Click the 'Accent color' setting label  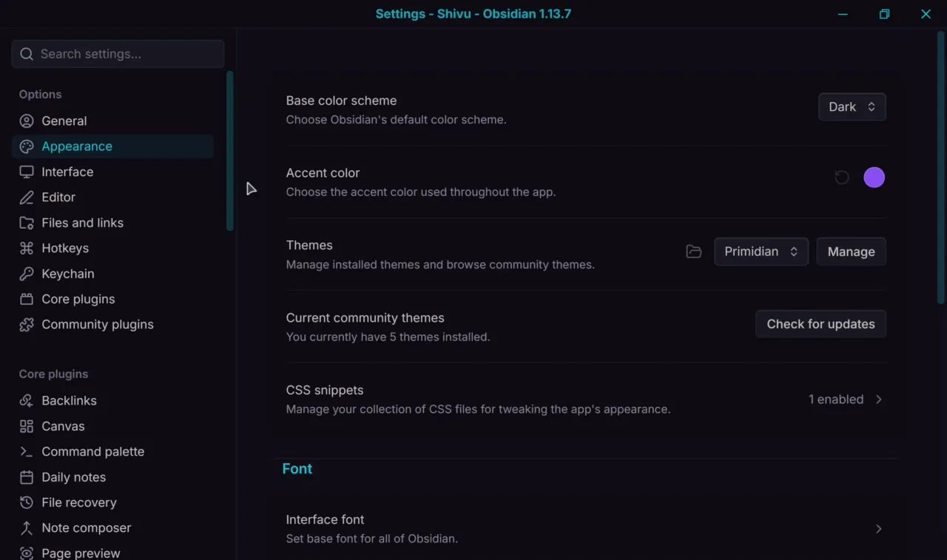click(323, 173)
